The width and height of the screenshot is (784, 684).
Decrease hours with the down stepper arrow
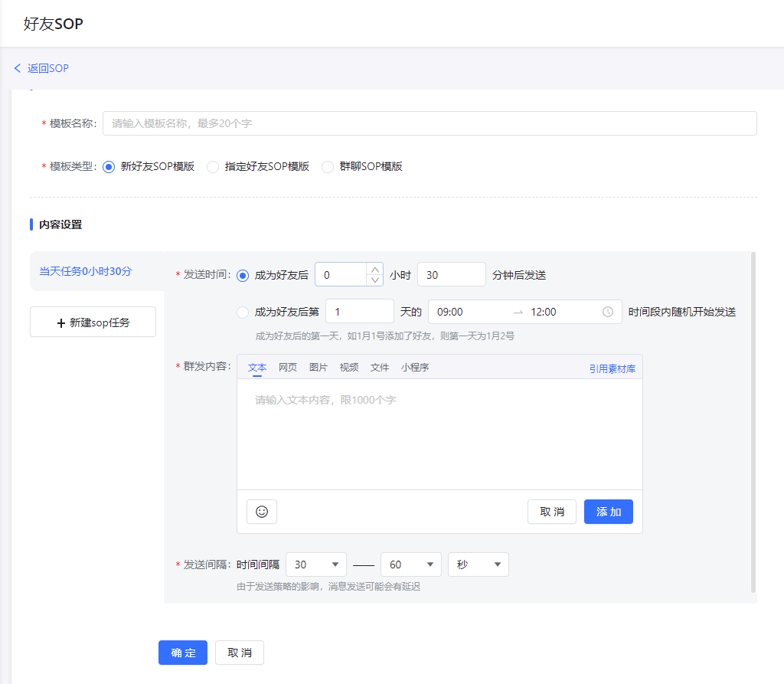coord(374,280)
